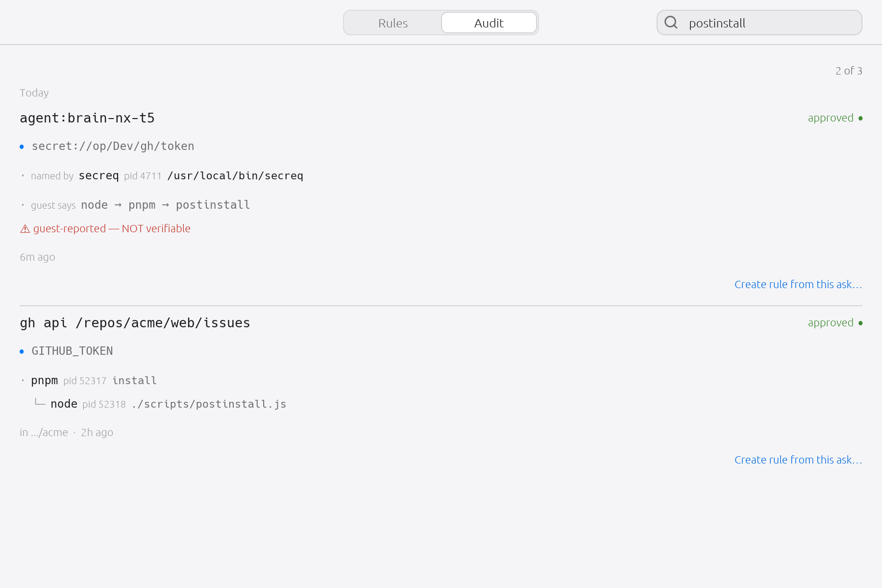Image resolution: width=882 pixels, height=588 pixels.
Task: Click 'guest-reported — NOT verifiable' warning
Action: coord(112,229)
